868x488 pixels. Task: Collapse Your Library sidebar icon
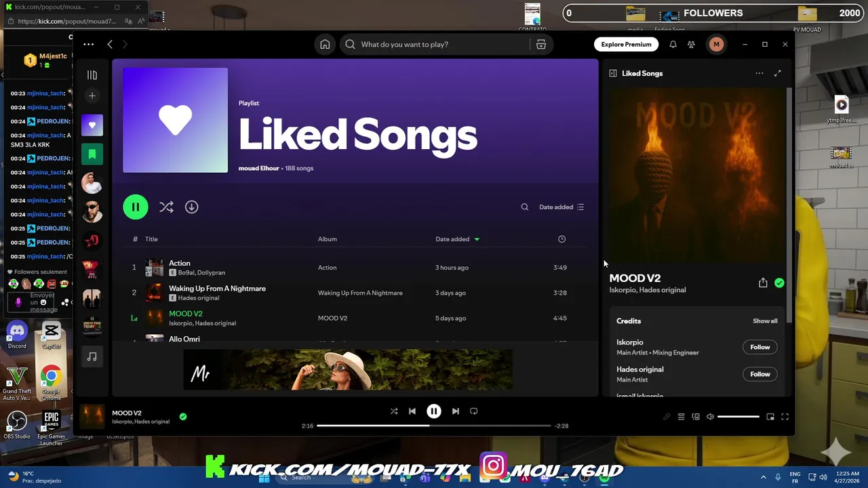click(x=92, y=75)
